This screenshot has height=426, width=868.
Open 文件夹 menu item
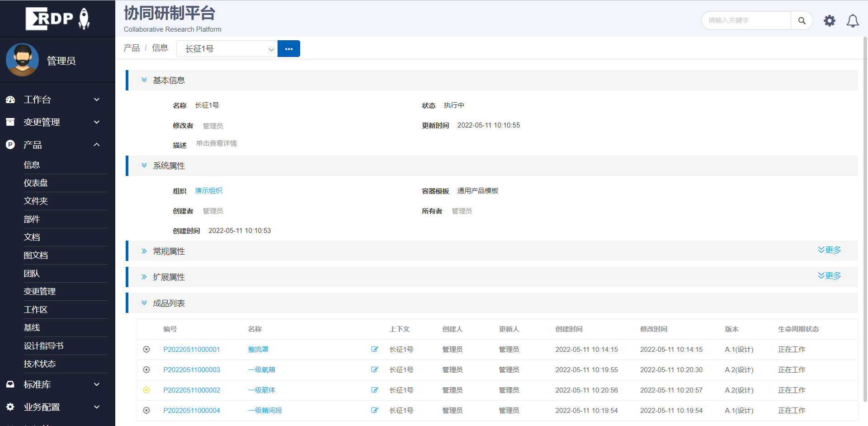(x=36, y=201)
